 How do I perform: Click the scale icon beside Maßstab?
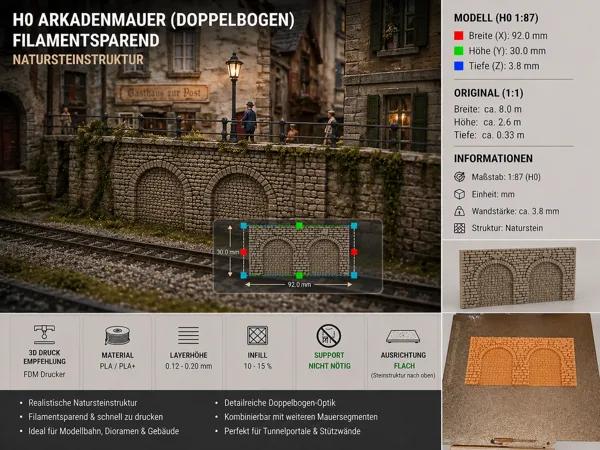[x=459, y=177]
